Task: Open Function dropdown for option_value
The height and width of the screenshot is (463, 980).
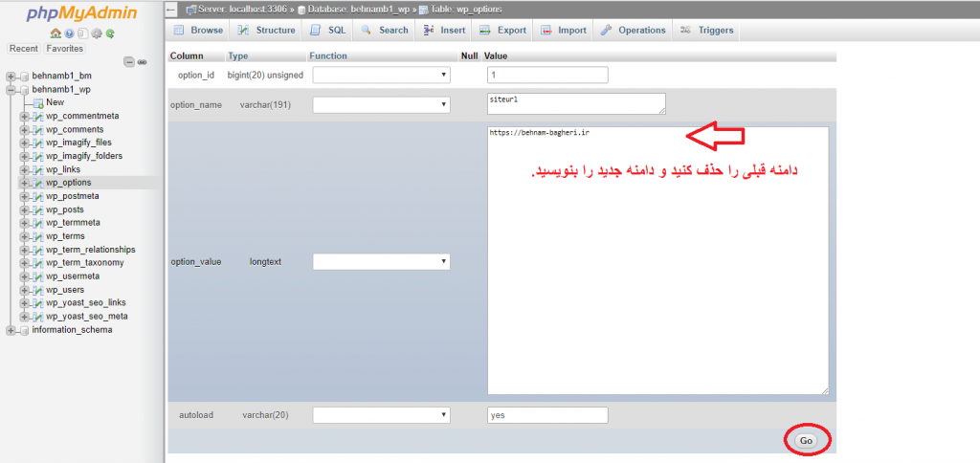Action: 381,261
